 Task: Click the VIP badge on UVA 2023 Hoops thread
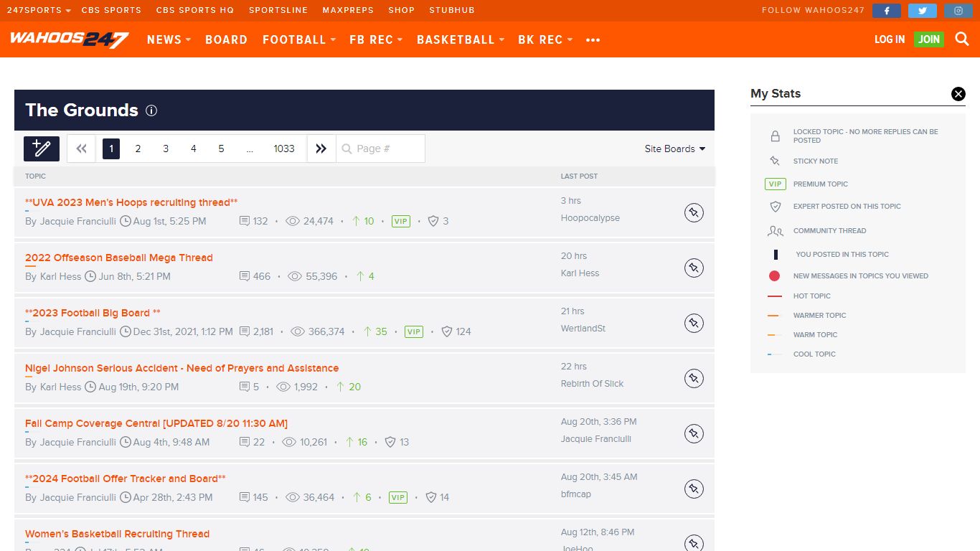[x=401, y=221]
